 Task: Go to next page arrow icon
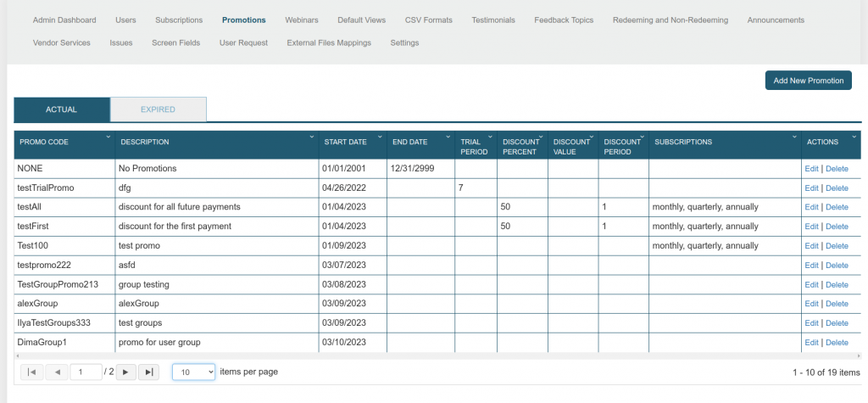click(x=125, y=372)
